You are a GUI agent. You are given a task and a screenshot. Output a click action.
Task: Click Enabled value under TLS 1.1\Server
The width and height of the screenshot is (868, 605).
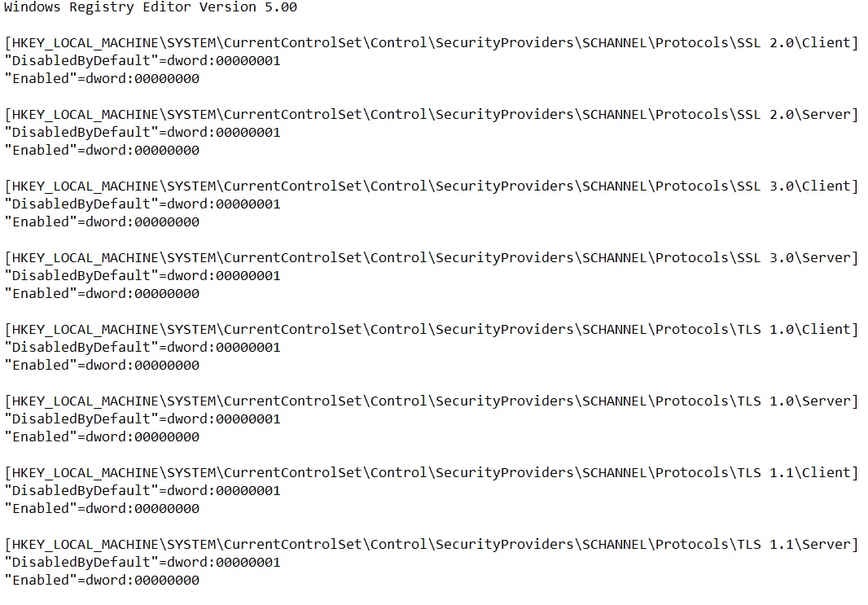102,580
